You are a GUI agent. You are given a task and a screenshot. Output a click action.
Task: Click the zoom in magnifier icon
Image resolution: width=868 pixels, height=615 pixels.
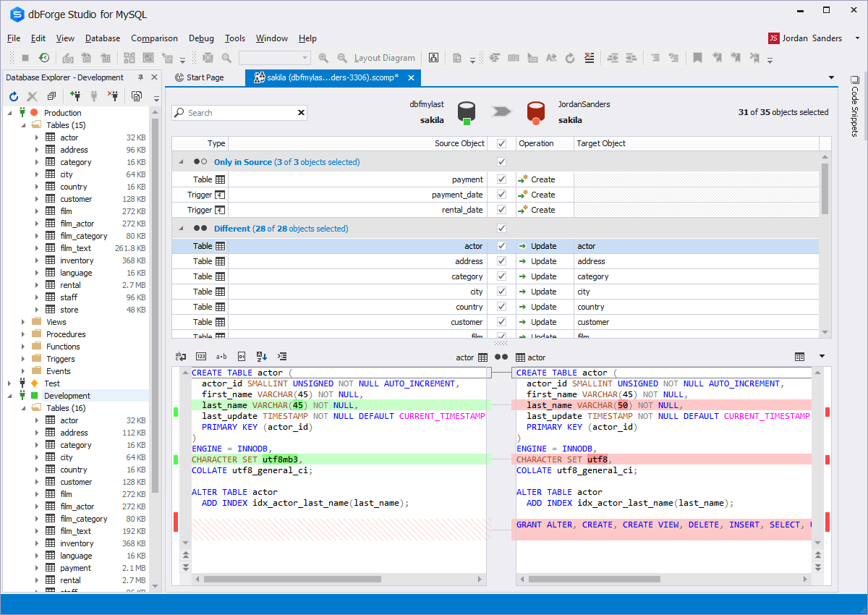coord(323,58)
